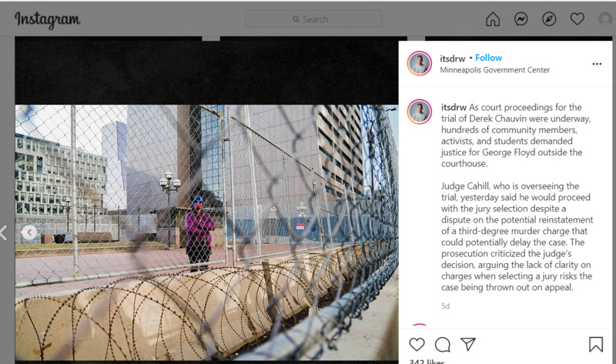Open the Explore compass icon
The width and height of the screenshot is (616, 364).
[549, 18]
